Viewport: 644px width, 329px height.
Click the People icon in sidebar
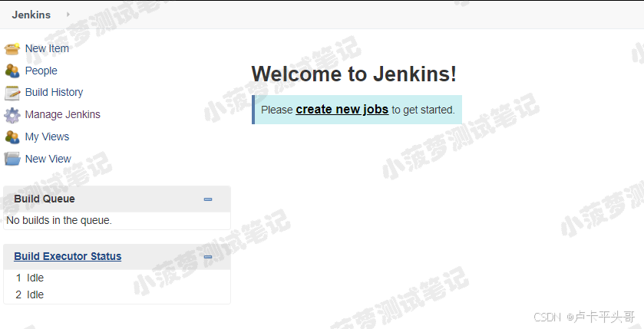click(x=12, y=71)
